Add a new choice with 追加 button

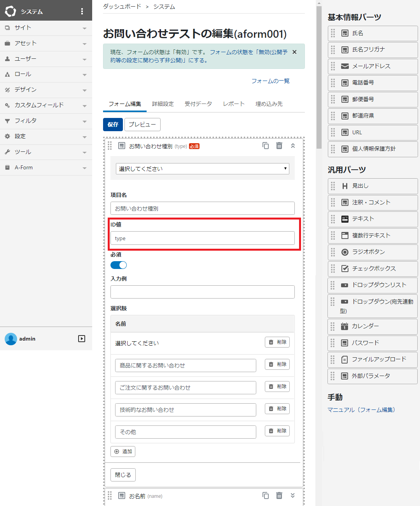pos(123,452)
